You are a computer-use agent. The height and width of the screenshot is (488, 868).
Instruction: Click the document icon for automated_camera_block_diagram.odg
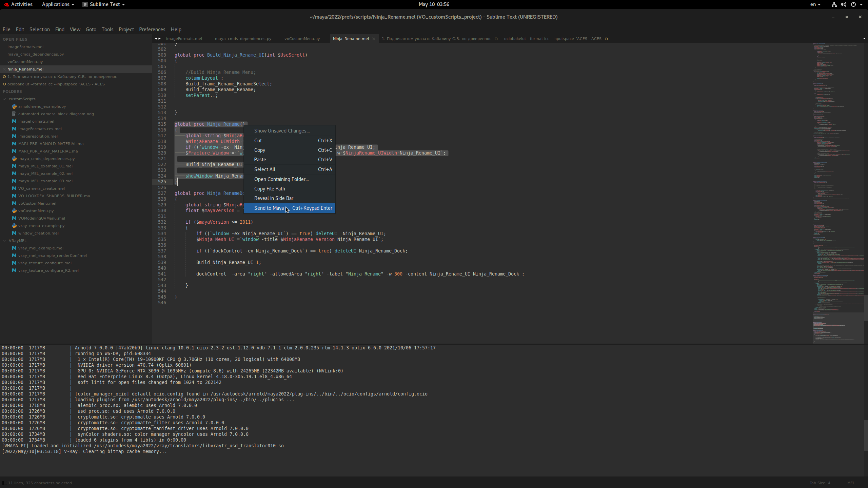(14, 114)
